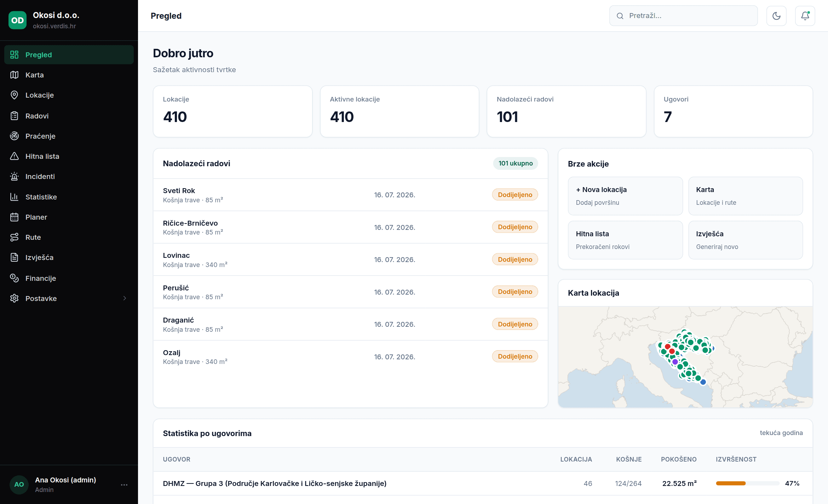Open user menu with three dots
Screen dimensions: 828x504
pyautogui.click(x=124, y=485)
